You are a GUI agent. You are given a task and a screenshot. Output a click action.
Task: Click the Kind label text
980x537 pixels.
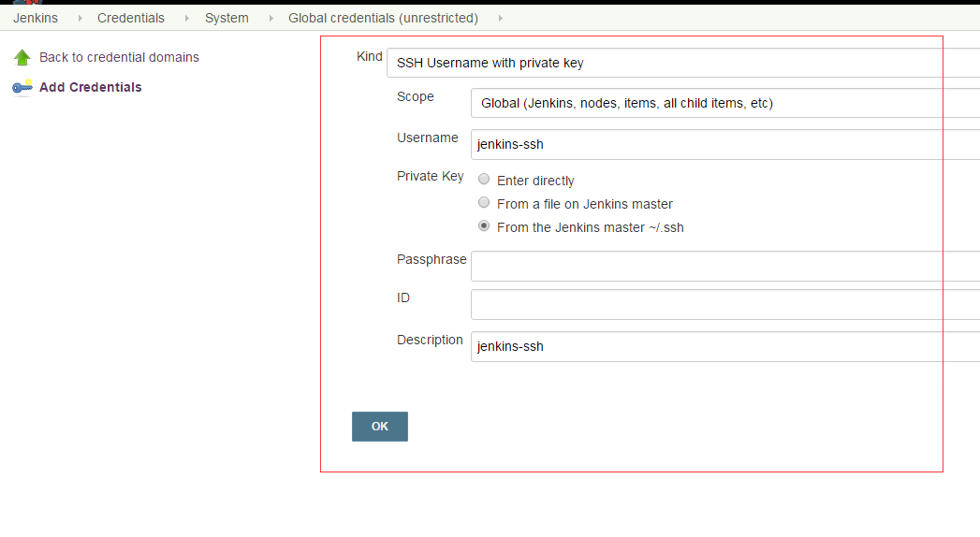[370, 56]
